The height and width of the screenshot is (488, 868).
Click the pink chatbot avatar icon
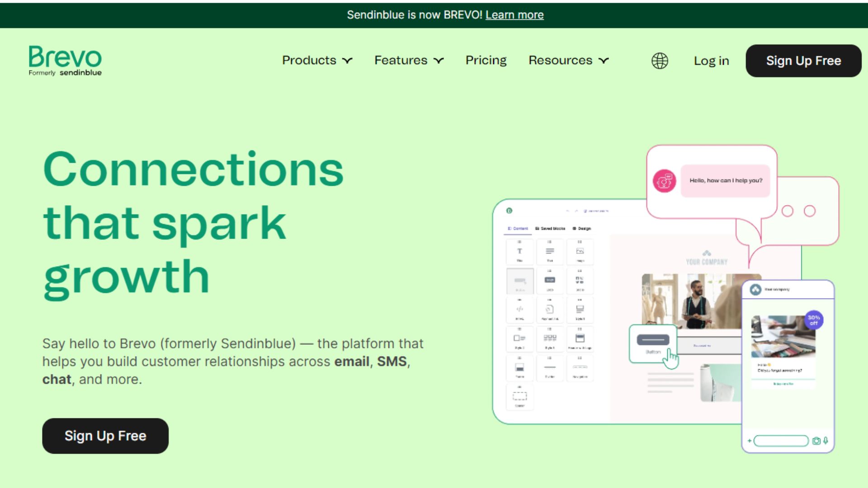(x=664, y=181)
